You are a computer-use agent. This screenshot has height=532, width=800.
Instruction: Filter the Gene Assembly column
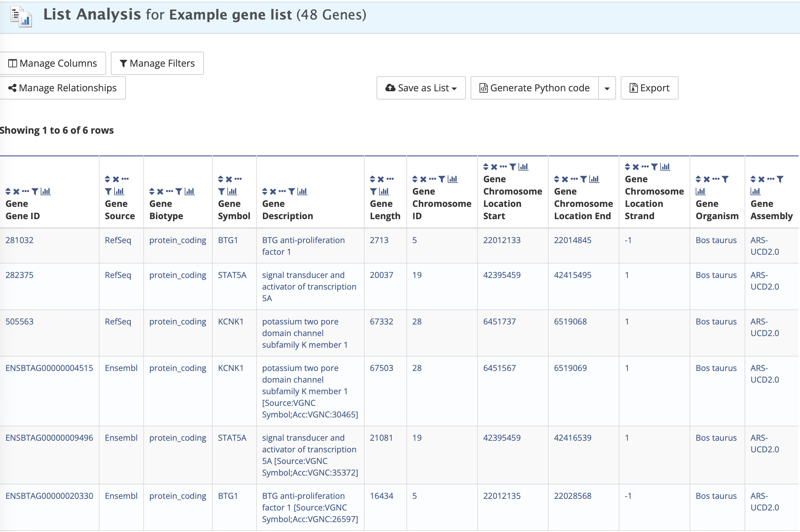780,179
